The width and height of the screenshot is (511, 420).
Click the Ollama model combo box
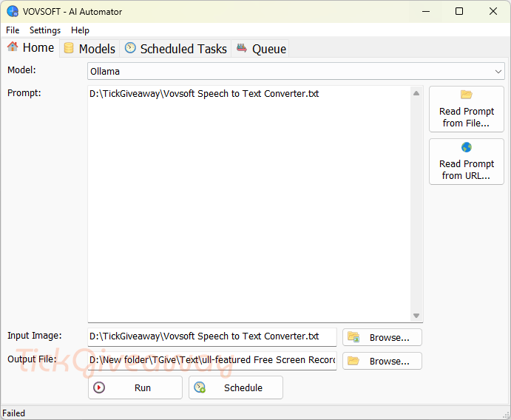pos(296,72)
